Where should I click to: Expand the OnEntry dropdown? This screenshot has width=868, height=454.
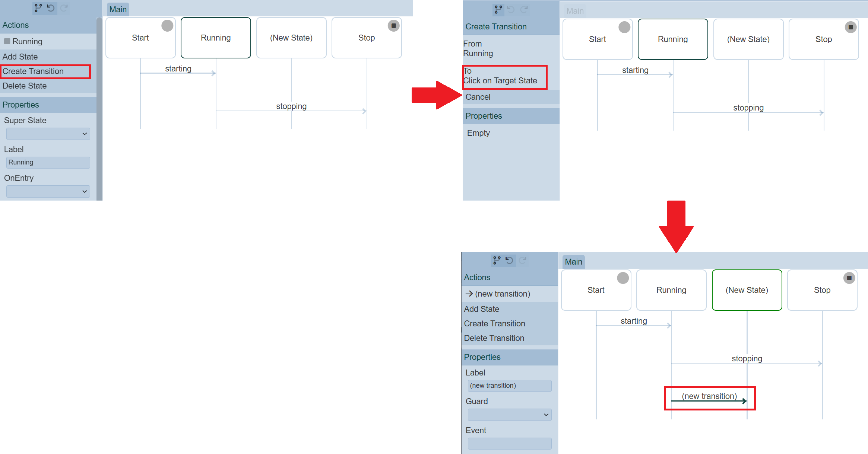click(48, 192)
